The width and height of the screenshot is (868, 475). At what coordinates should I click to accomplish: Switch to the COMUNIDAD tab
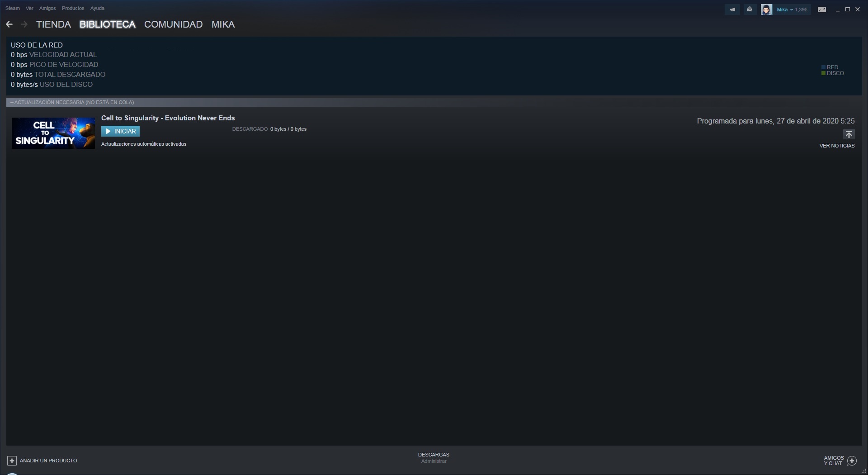pos(173,24)
